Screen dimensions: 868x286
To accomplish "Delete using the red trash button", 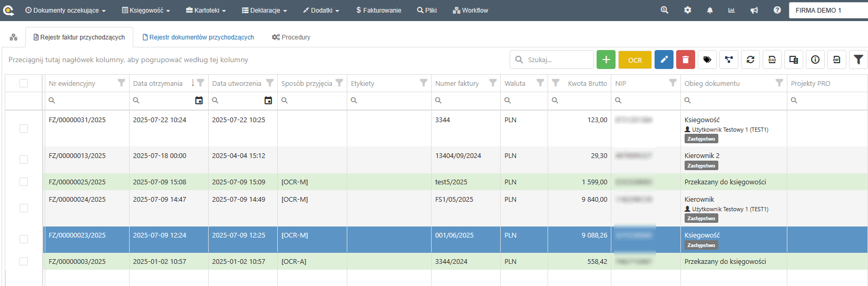I will [685, 60].
